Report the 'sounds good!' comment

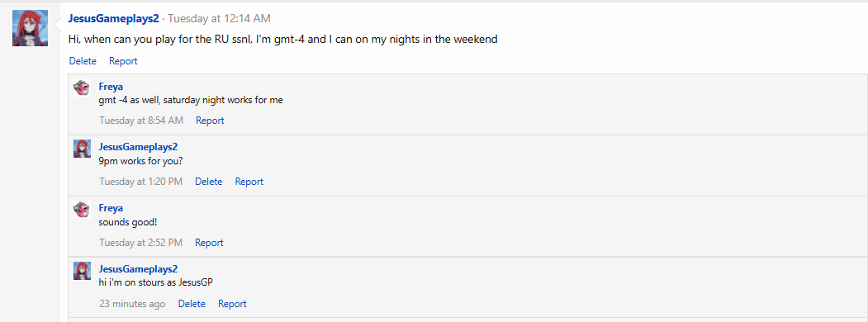[x=209, y=243]
